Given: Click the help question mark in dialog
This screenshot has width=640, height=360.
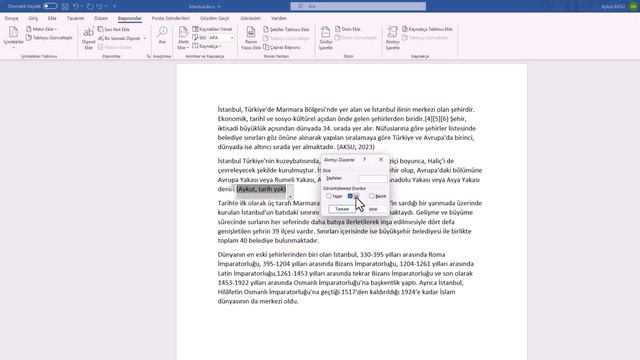Looking at the screenshot, I should pyautogui.click(x=364, y=160).
